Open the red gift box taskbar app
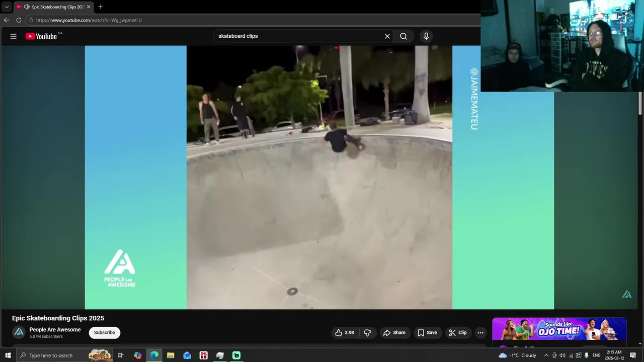644x362 pixels. pos(204,355)
